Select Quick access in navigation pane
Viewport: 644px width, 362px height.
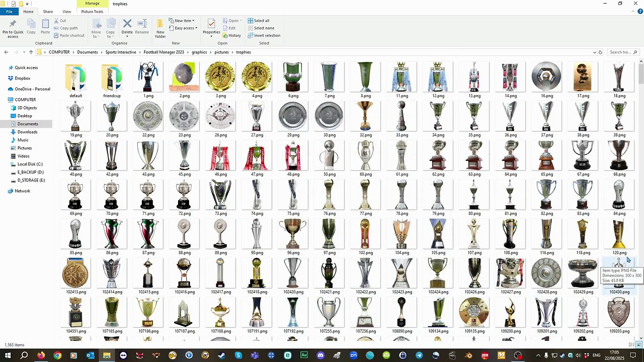pyautogui.click(x=26, y=67)
